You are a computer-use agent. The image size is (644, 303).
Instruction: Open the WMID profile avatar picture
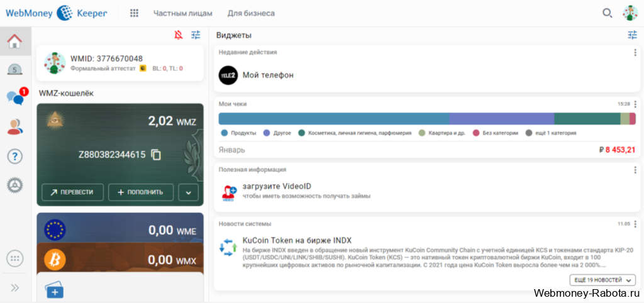coord(55,63)
